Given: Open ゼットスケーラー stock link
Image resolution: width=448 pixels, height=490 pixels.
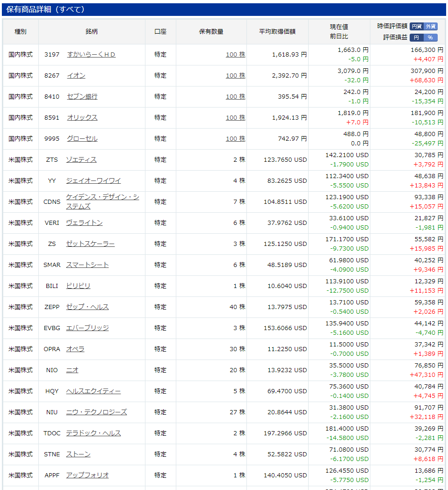Looking at the screenshot, I should tap(90, 244).
